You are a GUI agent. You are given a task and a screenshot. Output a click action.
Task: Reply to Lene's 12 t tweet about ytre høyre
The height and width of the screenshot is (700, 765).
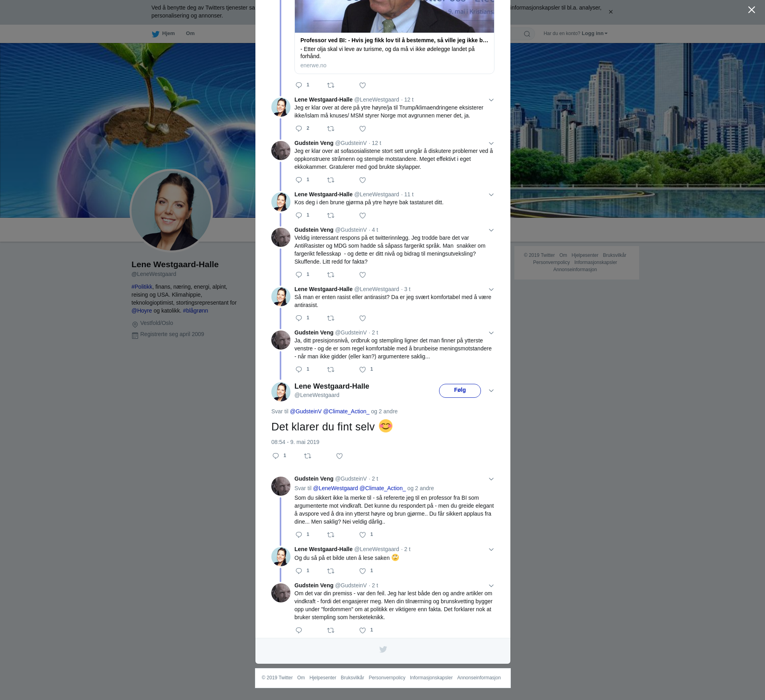click(x=299, y=129)
